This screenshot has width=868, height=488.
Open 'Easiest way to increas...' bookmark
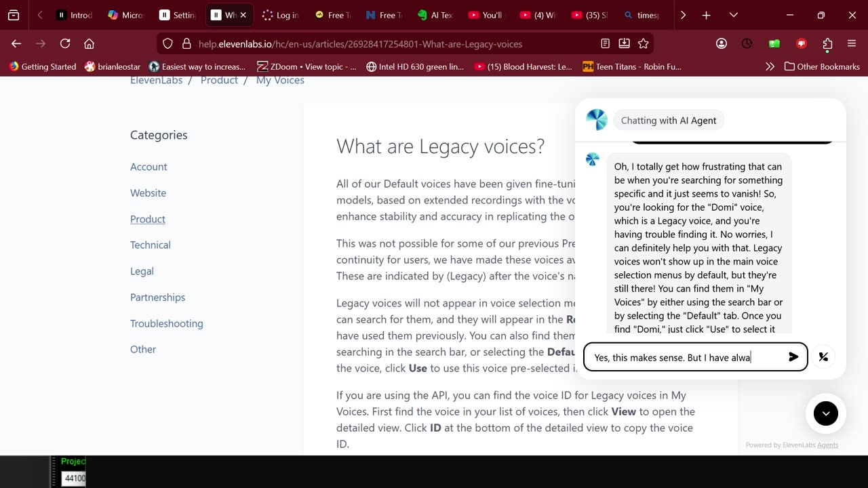[197, 66]
